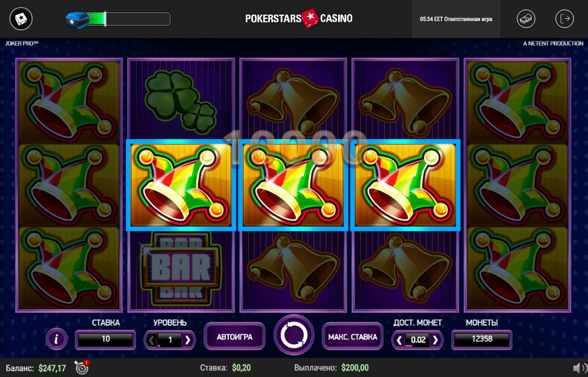Screen dimensions: 588x377
Task: Decrease coin value from 0.02
Action: click(399, 340)
